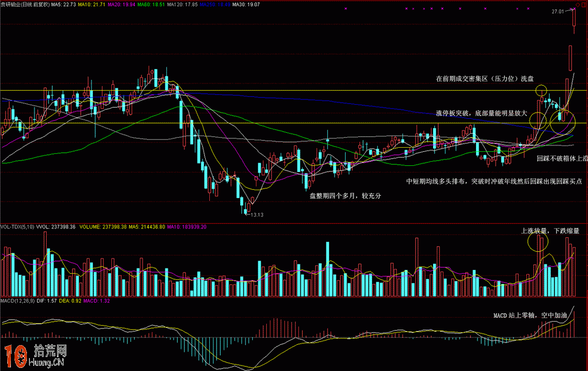
Task: Click the diamond icon at chart's top-right corner
Action: [578, 5]
